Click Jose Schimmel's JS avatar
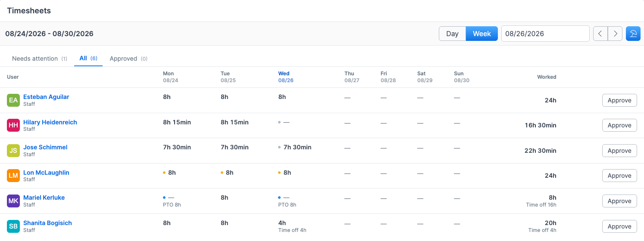644x241 pixels. pyautogui.click(x=13, y=151)
